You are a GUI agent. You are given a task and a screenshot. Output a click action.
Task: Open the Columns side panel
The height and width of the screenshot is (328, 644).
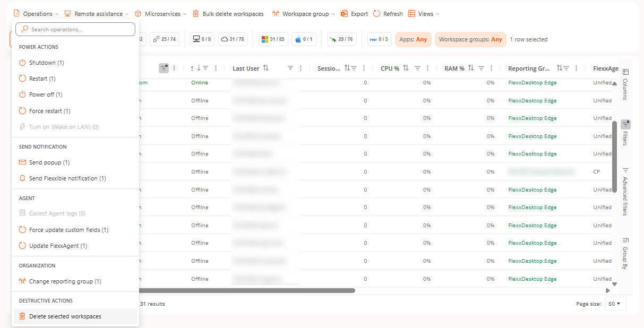tap(625, 84)
